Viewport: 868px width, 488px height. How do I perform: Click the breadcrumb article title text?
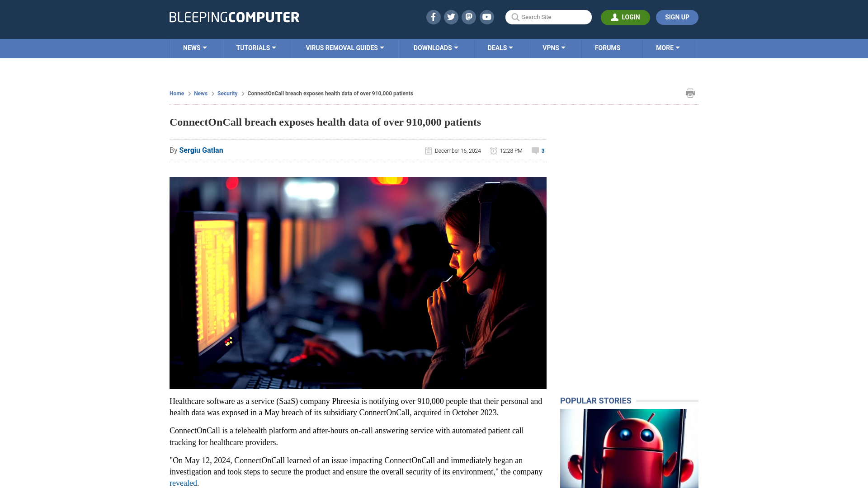[330, 94]
